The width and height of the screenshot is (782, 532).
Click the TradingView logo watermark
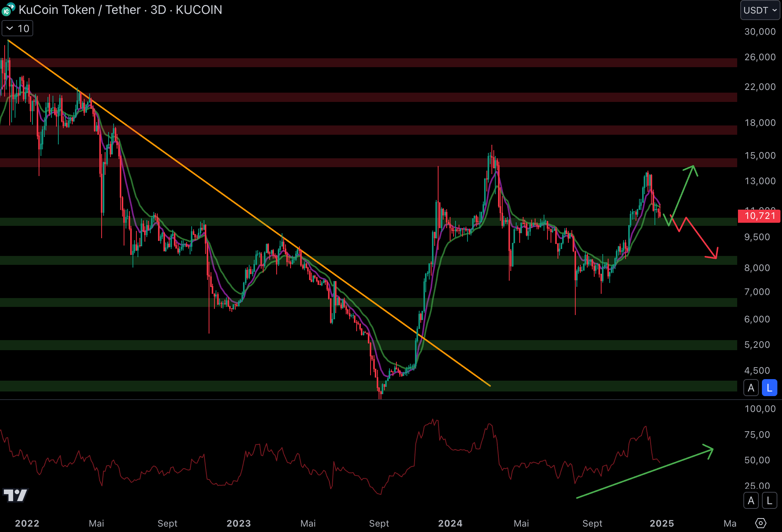pos(15,495)
